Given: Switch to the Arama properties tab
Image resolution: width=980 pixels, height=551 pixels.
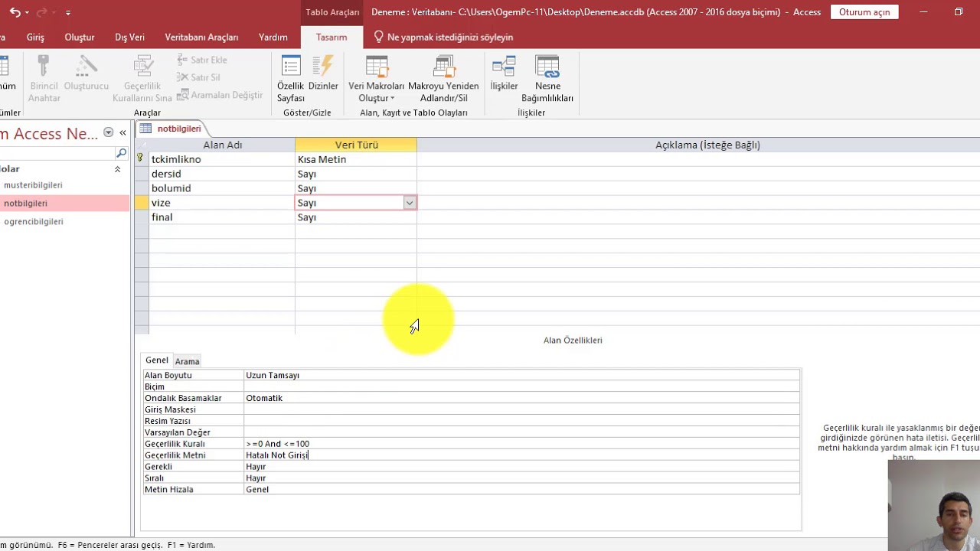Looking at the screenshot, I should (x=187, y=361).
